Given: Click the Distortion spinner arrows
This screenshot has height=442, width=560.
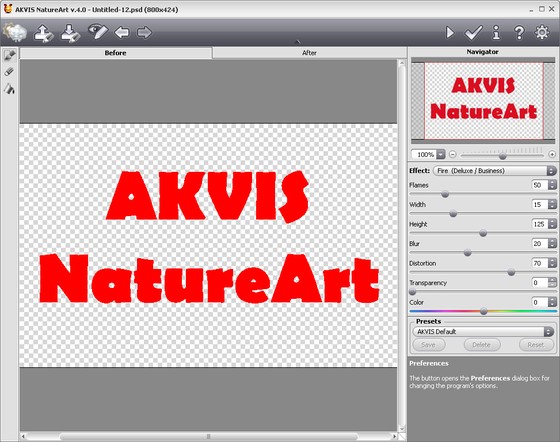Looking at the screenshot, I should pos(552,263).
